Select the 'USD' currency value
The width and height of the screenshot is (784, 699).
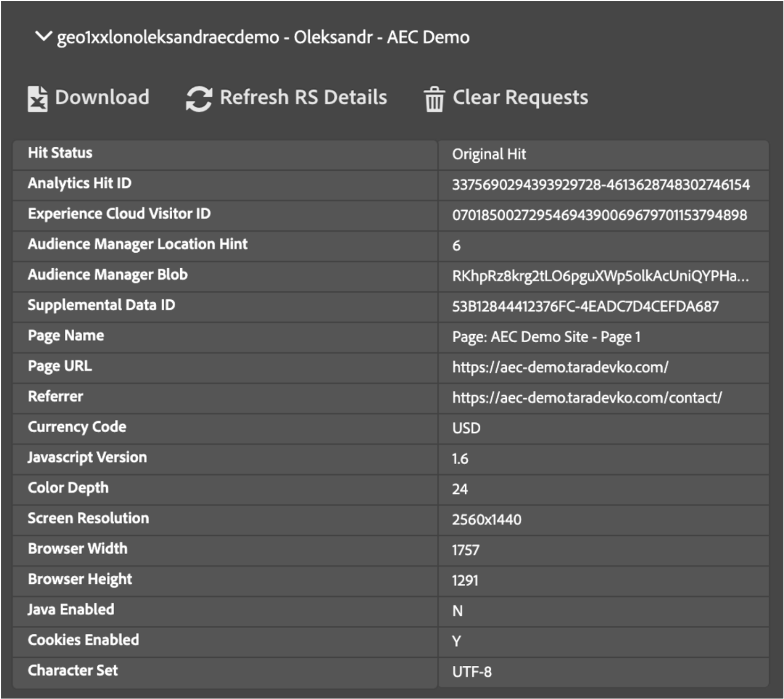point(466,428)
